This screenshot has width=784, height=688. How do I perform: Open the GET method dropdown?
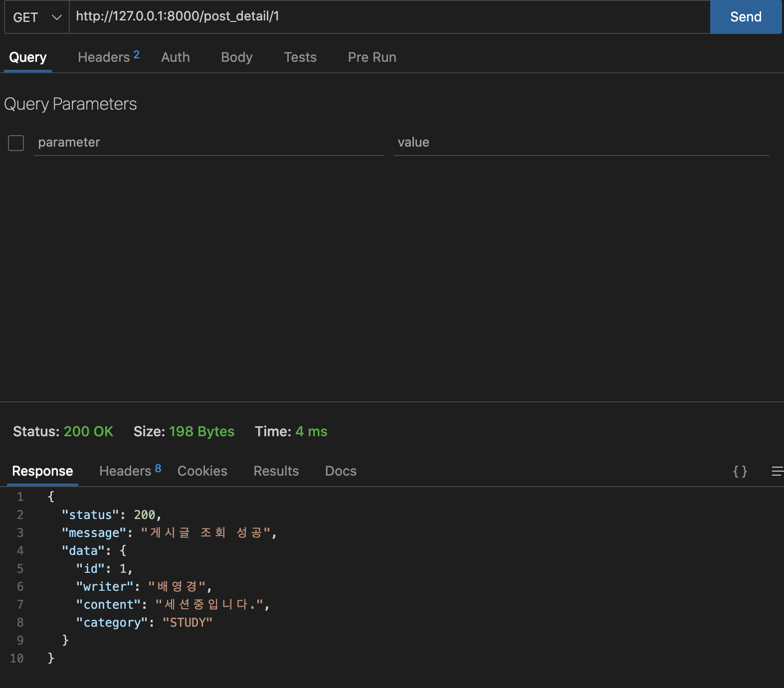[37, 17]
